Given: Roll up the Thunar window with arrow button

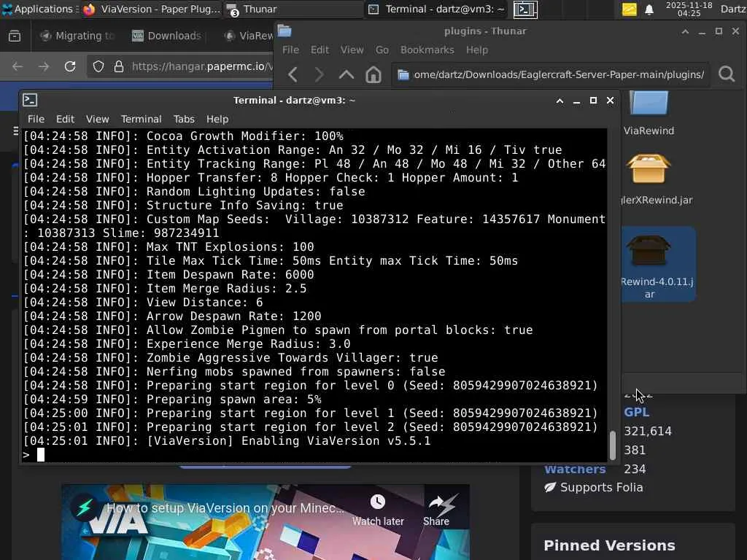Looking at the screenshot, I should (x=685, y=31).
